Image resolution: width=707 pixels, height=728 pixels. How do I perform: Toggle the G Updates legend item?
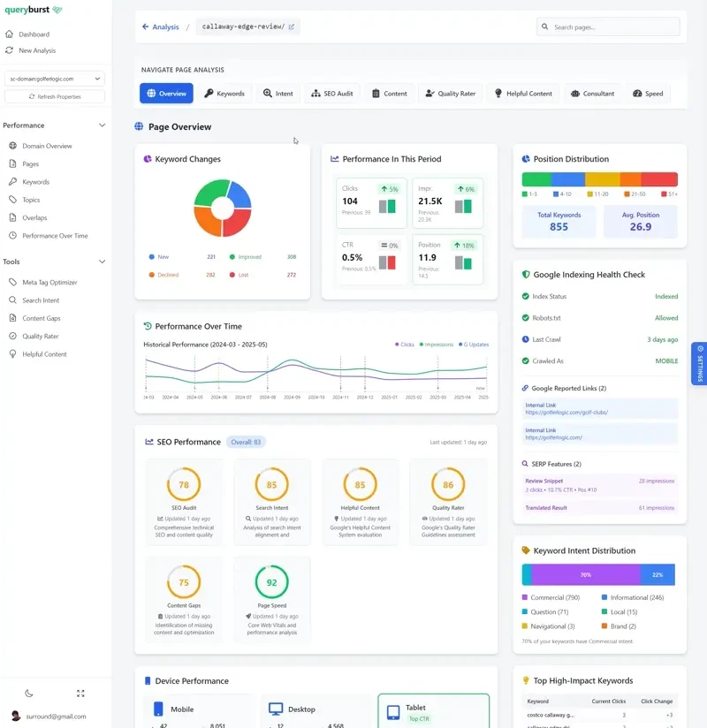point(474,345)
